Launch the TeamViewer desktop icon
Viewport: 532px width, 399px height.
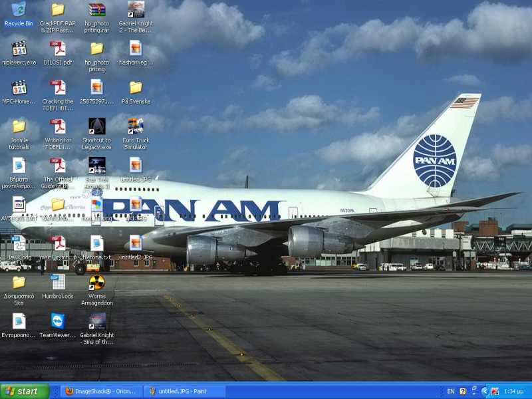58,321
